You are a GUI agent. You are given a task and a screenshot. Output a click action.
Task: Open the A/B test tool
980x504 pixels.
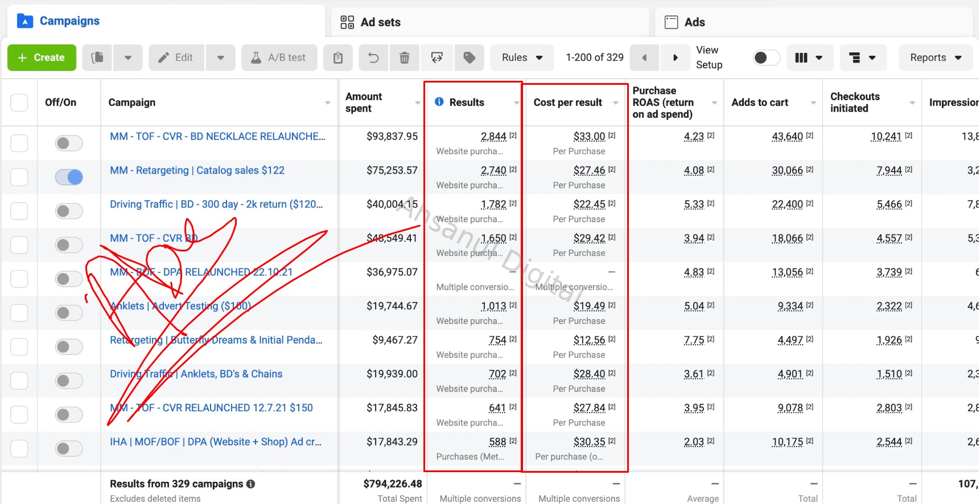click(279, 57)
